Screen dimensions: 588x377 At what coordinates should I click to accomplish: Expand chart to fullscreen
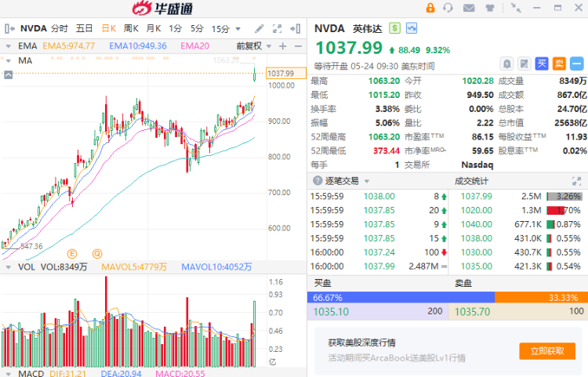pyautogui.click(x=277, y=28)
